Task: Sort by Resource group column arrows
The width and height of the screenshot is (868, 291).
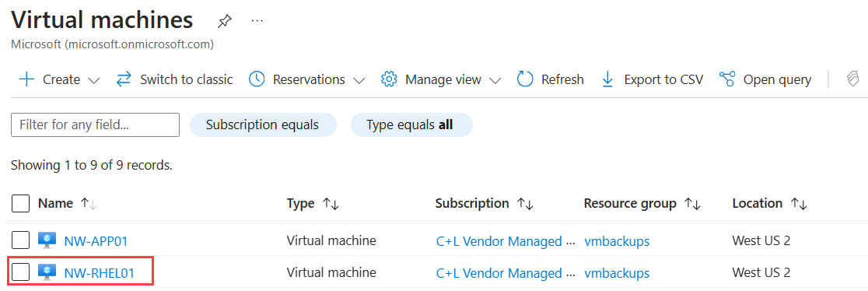Action: 692,204
